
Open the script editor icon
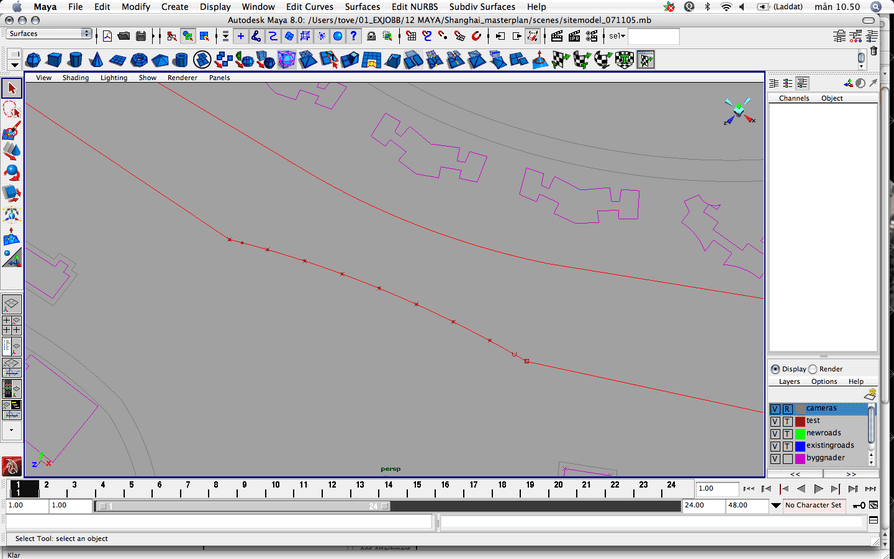click(x=873, y=520)
